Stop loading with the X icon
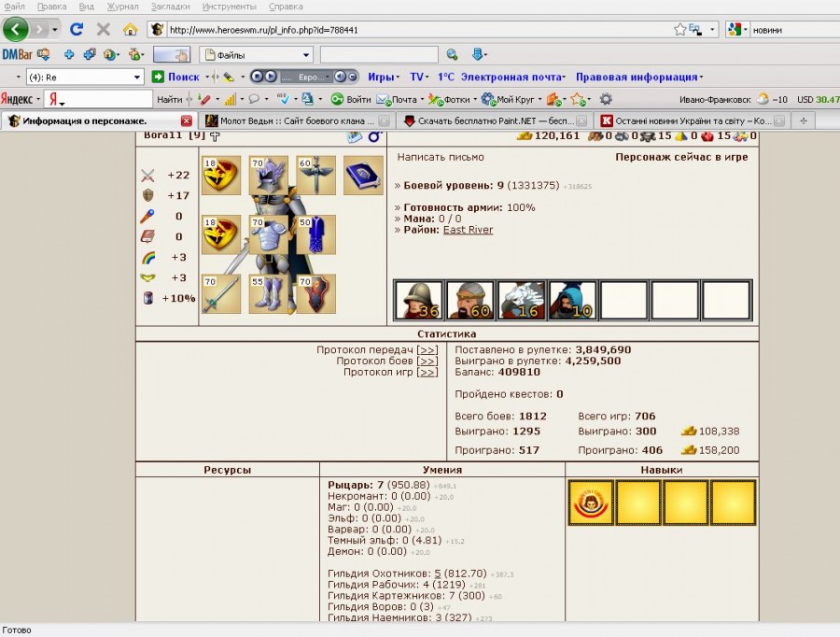 tap(104, 29)
